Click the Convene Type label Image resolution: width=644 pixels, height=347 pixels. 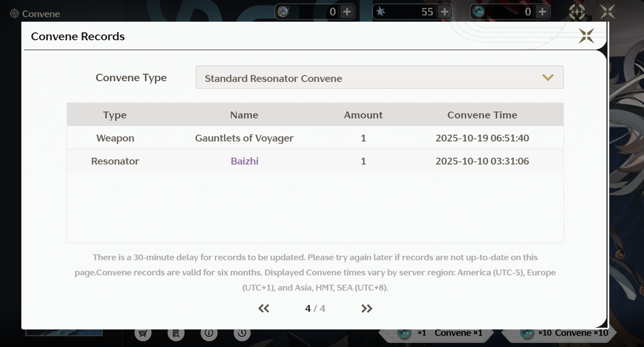(131, 78)
